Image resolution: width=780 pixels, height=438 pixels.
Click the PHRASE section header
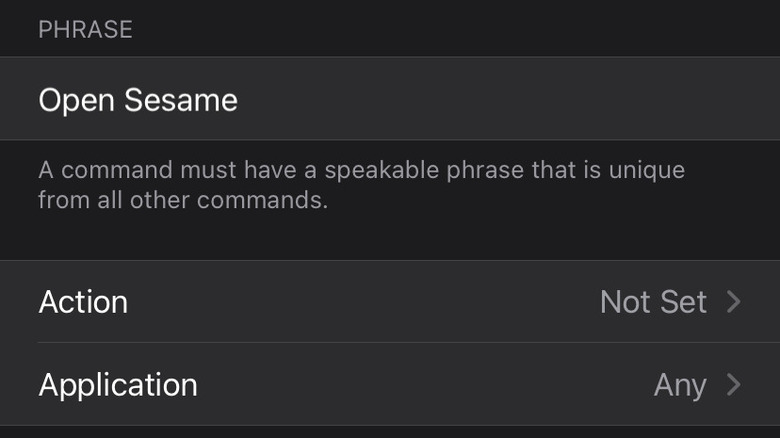click(85, 29)
